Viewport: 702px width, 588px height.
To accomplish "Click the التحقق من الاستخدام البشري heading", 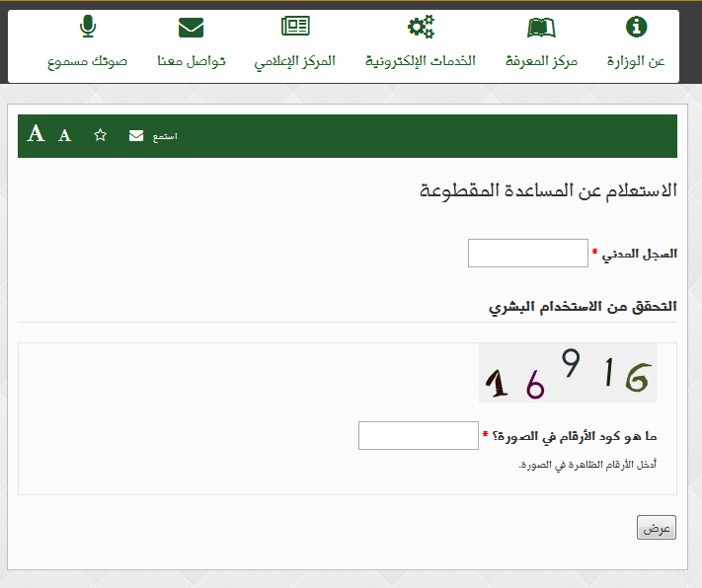I will click(x=583, y=307).
